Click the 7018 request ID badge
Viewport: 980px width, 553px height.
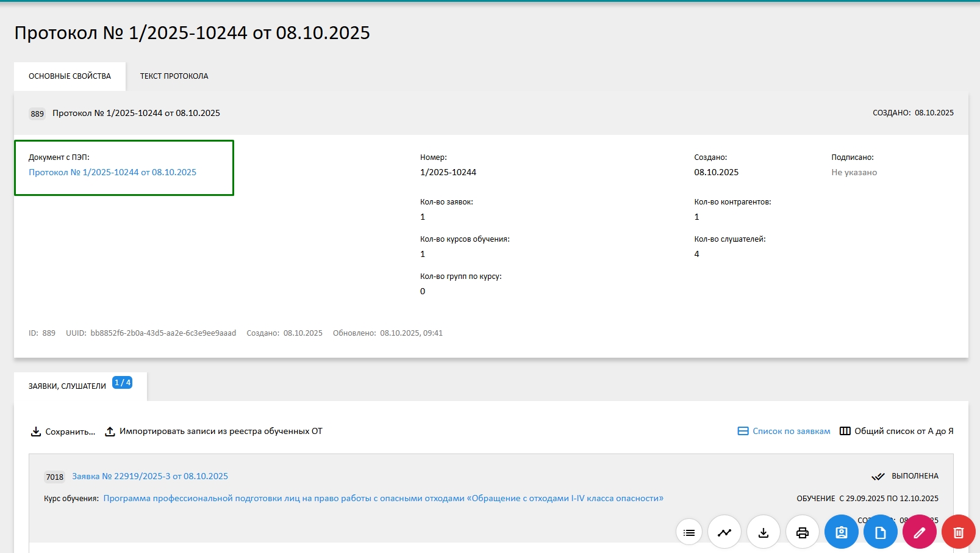point(54,477)
